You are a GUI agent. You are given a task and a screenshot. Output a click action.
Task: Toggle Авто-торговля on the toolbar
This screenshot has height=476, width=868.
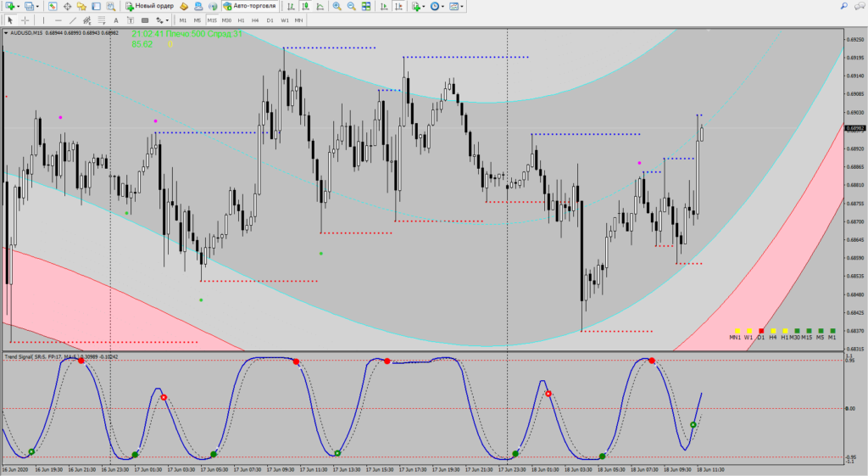click(249, 6)
